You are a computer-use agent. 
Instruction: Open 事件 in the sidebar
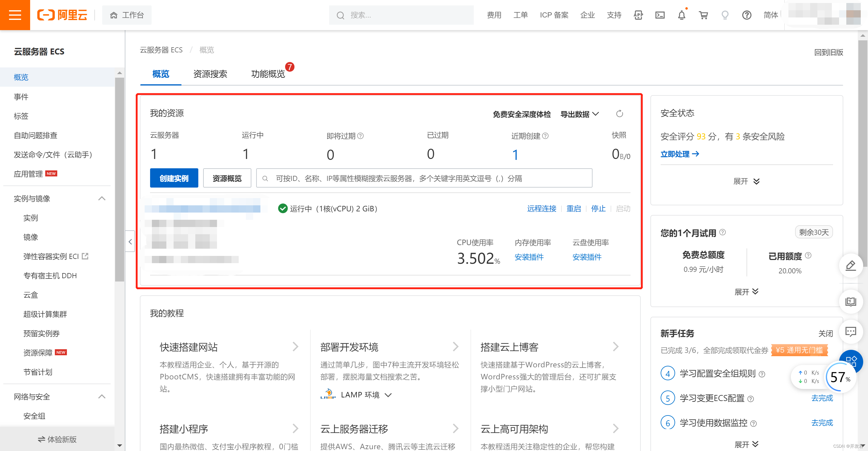point(21,97)
